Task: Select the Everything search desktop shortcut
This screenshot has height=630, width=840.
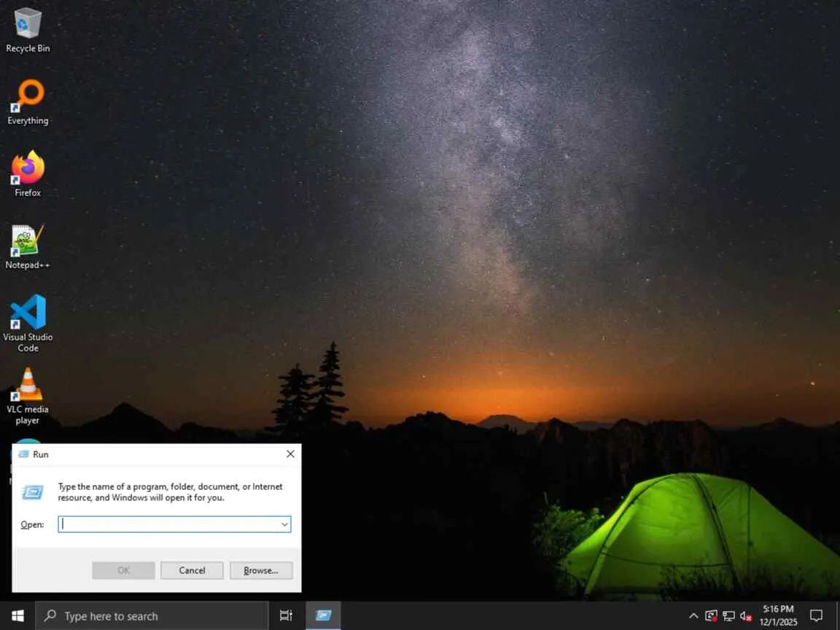Action: point(27,102)
